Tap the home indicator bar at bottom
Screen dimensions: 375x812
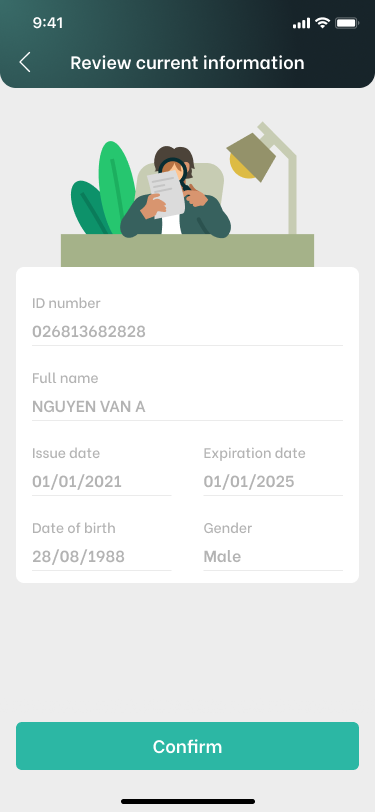[x=188, y=801]
